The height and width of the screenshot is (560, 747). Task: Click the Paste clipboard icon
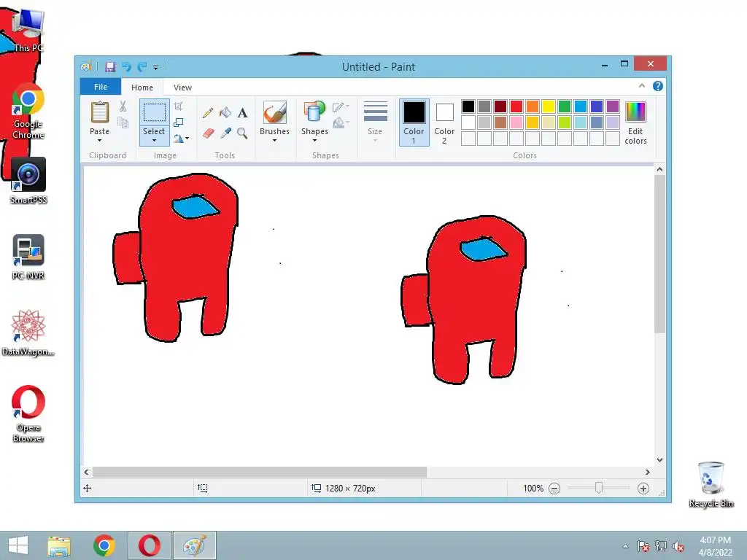point(99,112)
